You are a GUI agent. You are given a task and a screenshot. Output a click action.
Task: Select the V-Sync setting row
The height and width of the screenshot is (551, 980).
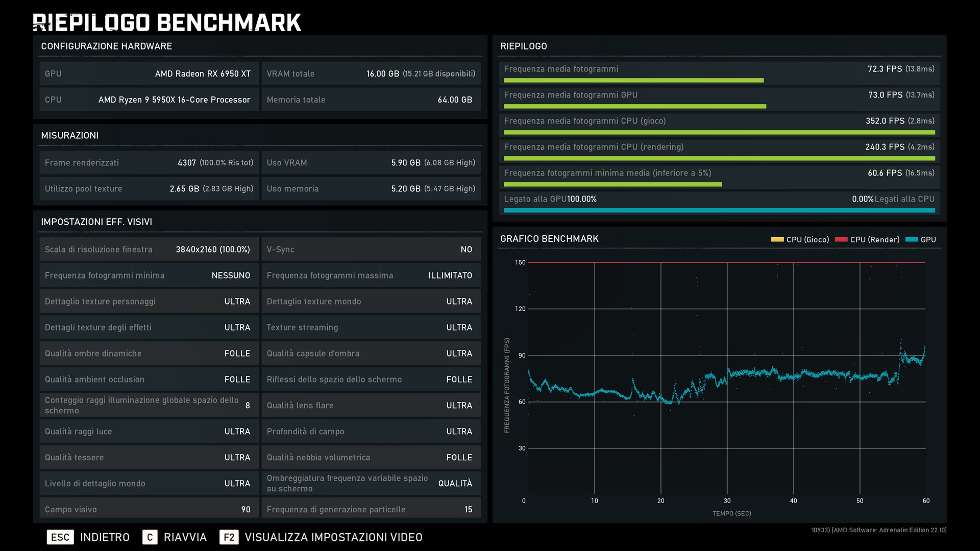tap(371, 249)
